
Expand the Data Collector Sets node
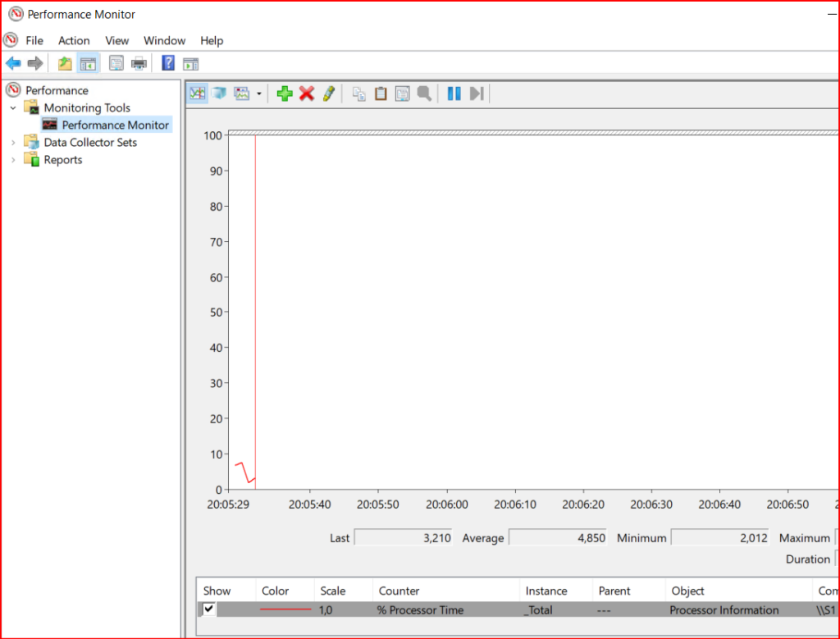tap(13, 143)
